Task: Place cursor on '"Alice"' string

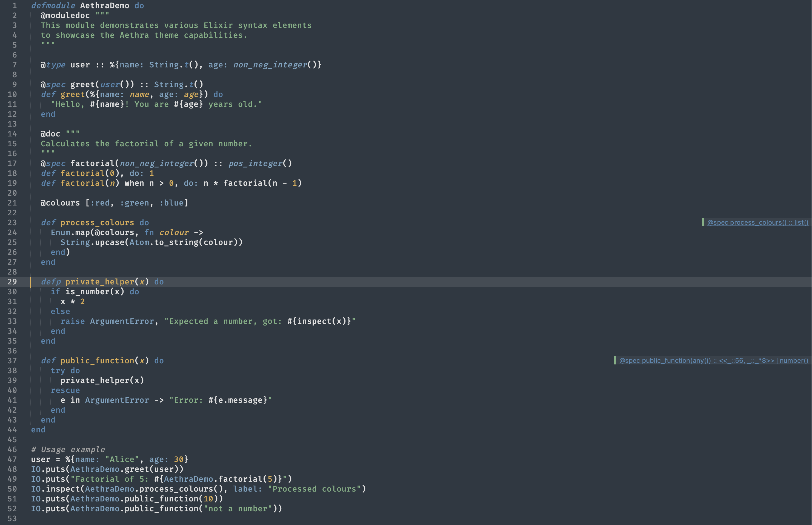Action: coord(122,459)
